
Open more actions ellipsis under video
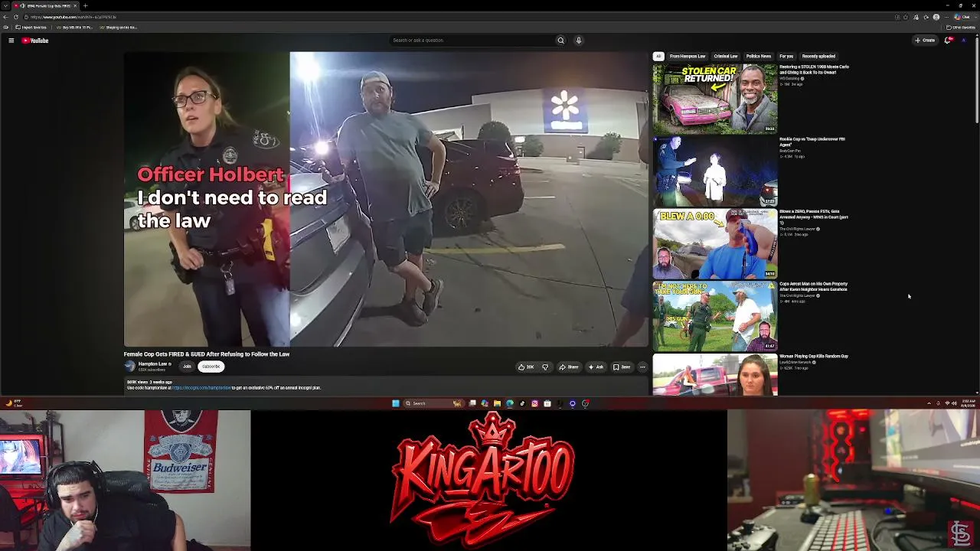[642, 367]
